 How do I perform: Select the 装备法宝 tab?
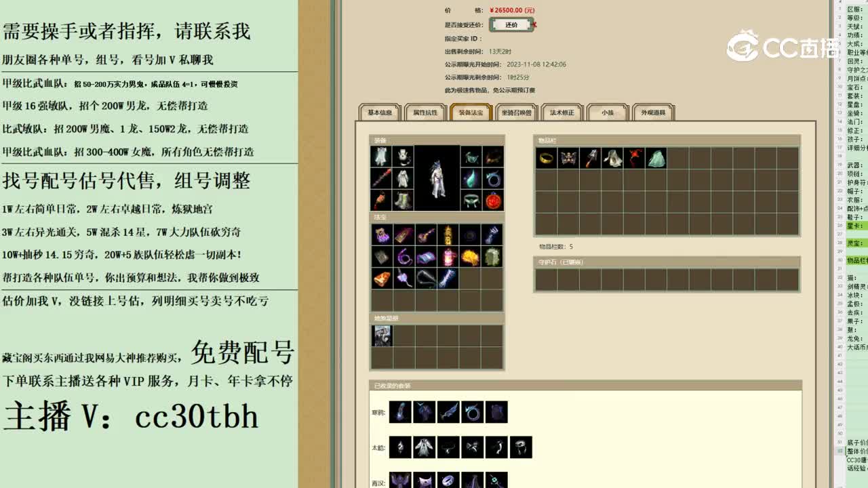tap(471, 113)
